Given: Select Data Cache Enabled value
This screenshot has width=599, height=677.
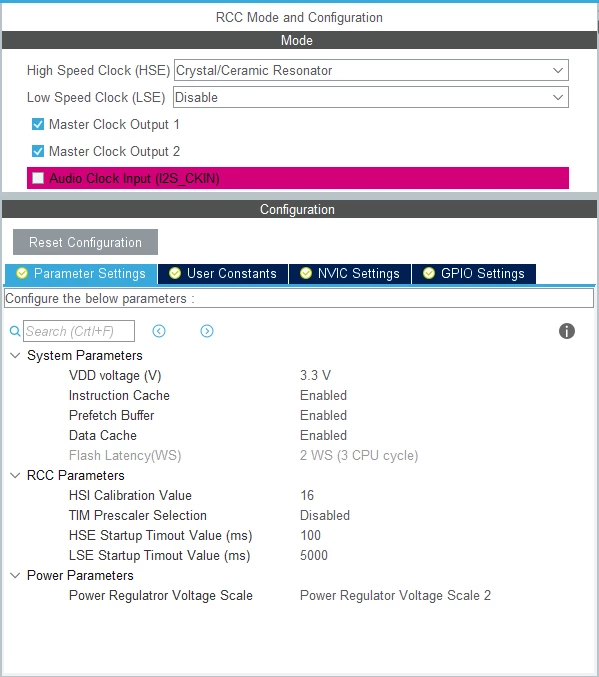Looking at the screenshot, I should tap(323, 435).
